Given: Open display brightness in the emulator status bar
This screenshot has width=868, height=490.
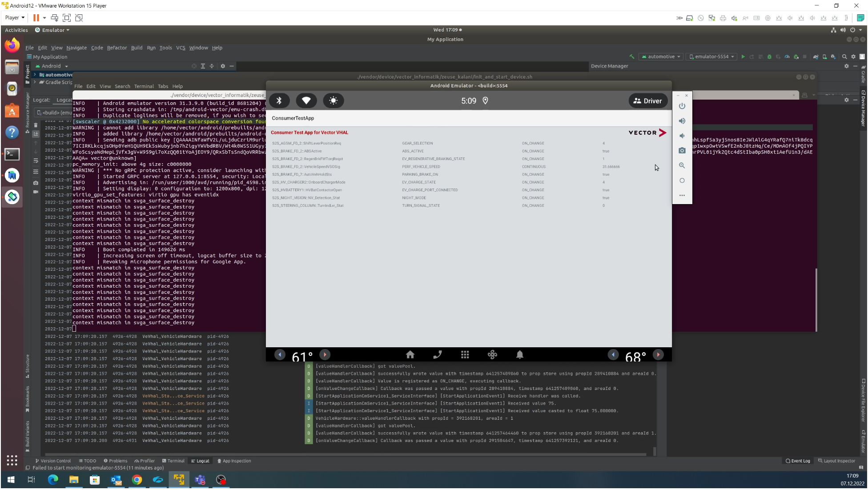Looking at the screenshot, I should 334,100.
